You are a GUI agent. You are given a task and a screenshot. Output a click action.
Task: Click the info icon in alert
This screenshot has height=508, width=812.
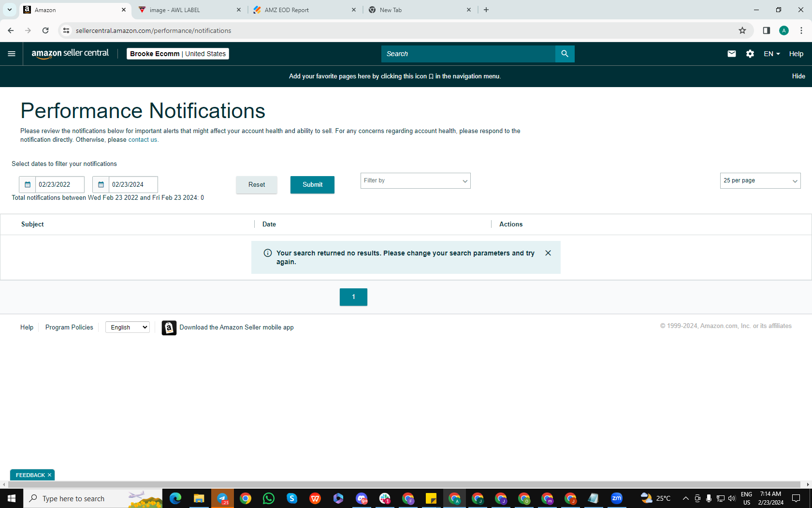point(268,253)
